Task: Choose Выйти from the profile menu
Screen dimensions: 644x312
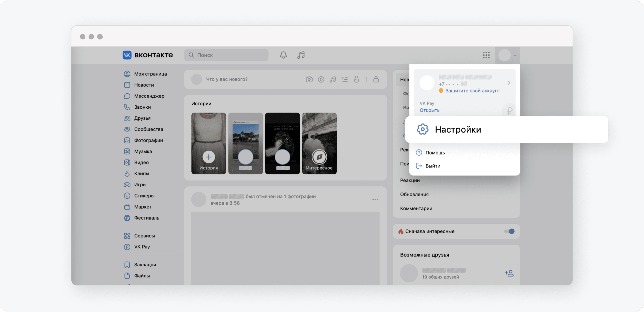Action: click(433, 166)
